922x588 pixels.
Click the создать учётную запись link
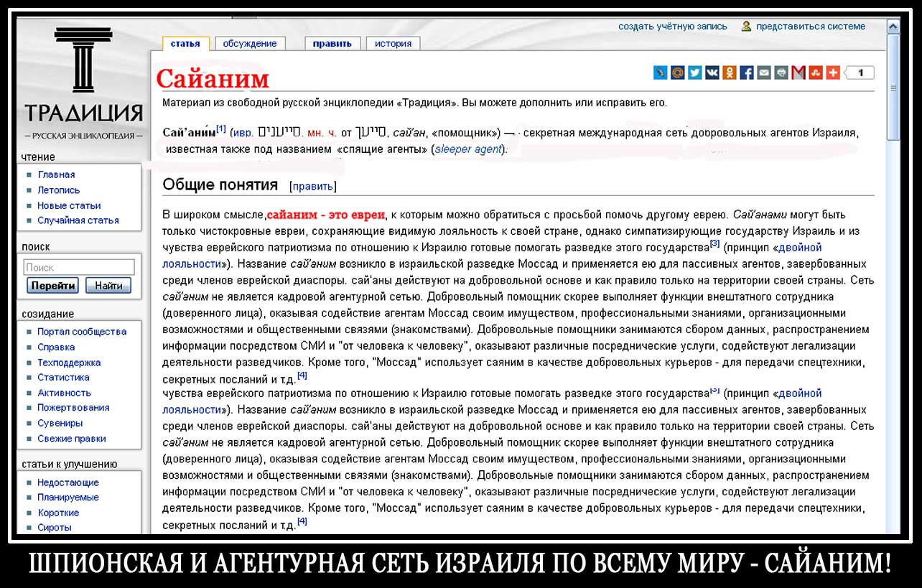pyautogui.click(x=673, y=27)
